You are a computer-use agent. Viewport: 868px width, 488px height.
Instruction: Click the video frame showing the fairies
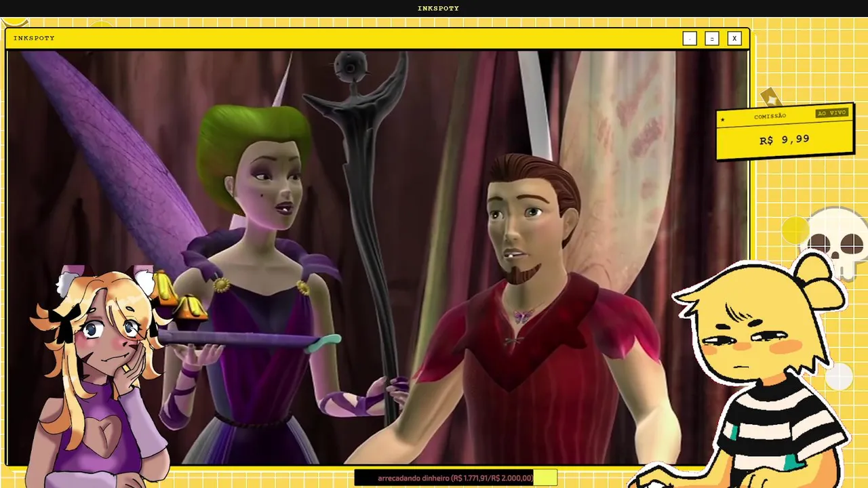point(378,258)
